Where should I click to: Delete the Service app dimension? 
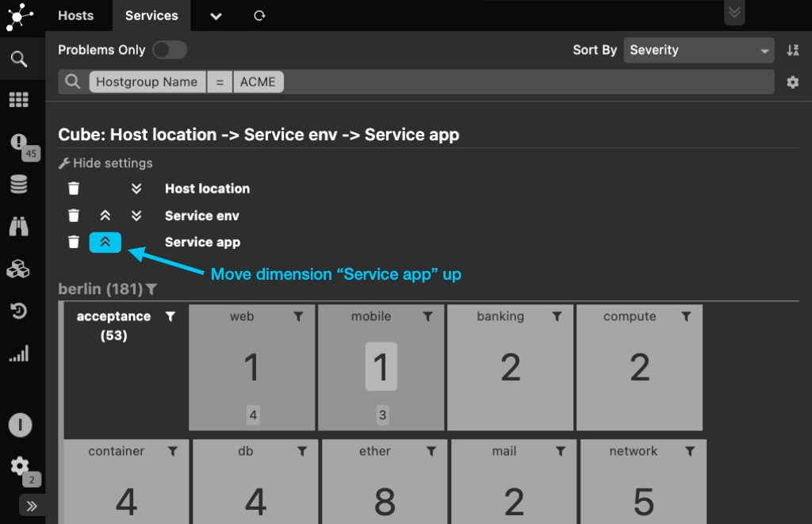[x=74, y=242]
